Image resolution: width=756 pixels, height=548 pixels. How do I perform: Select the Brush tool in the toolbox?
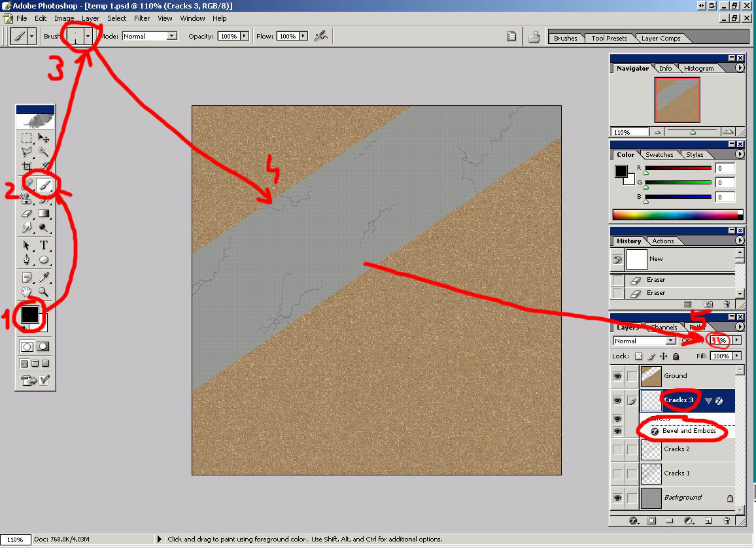44,185
